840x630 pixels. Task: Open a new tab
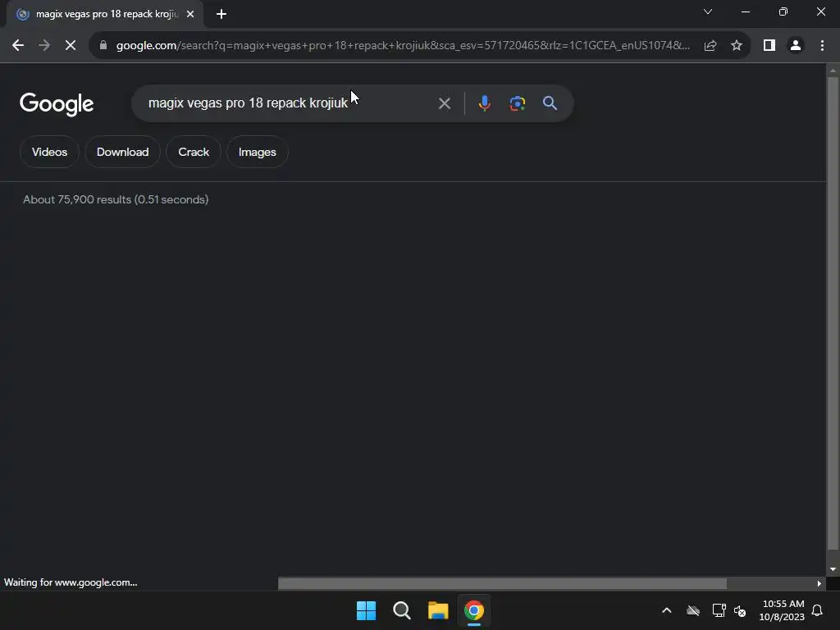click(x=221, y=15)
